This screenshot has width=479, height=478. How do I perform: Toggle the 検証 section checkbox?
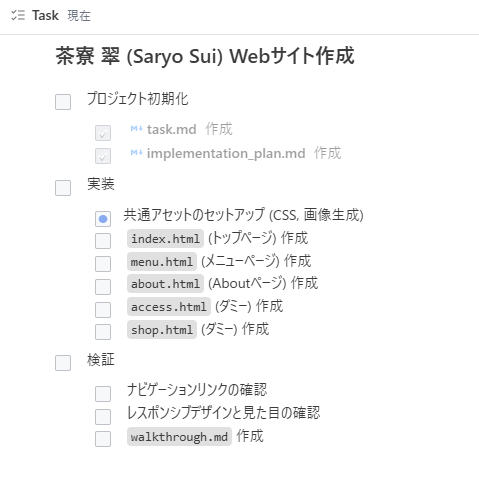point(63,363)
